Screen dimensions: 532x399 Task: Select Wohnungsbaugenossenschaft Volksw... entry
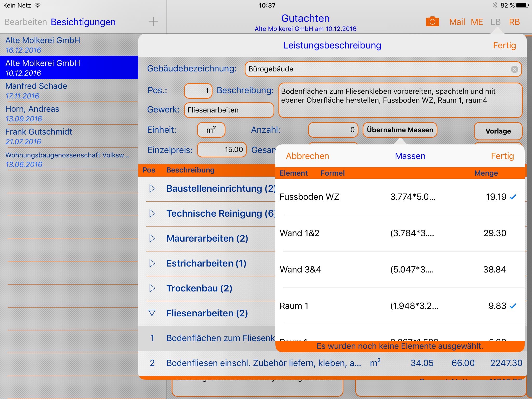[x=69, y=159]
